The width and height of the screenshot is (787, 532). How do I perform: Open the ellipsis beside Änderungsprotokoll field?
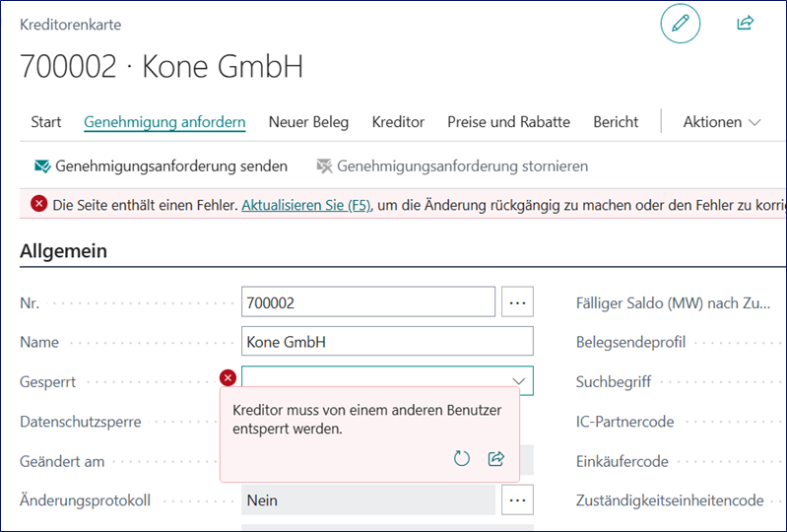[x=517, y=500]
